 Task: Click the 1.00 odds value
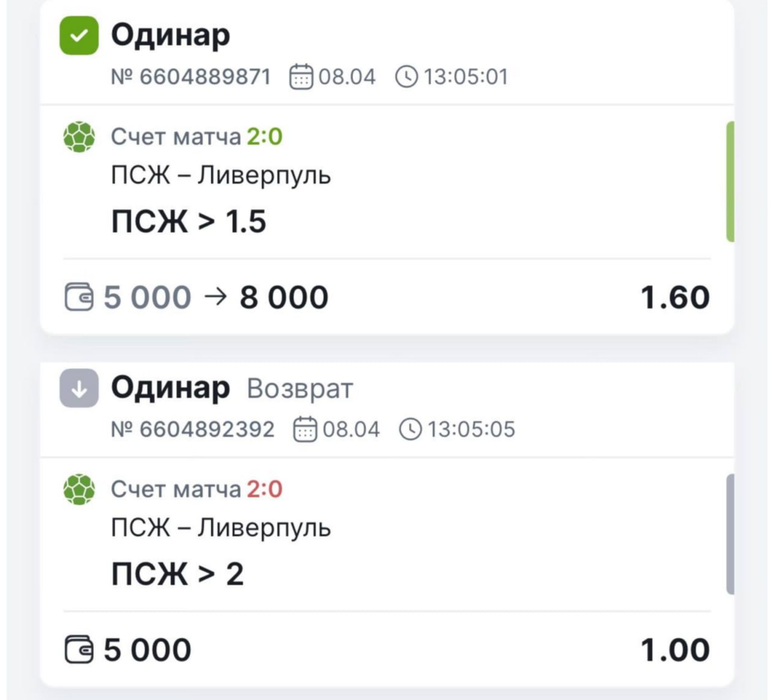point(675,649)
